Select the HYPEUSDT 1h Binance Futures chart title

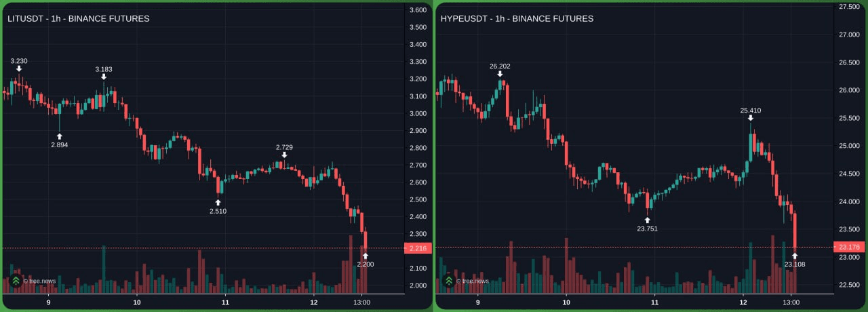[517, 18]
